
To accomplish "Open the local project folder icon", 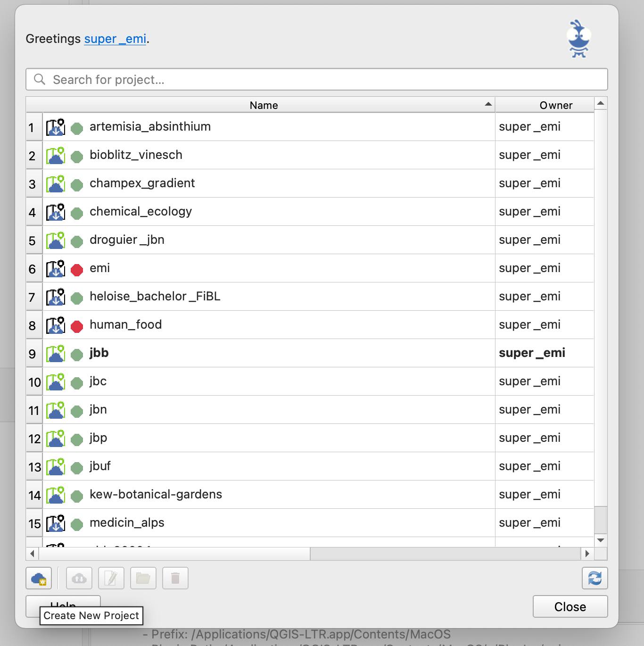I will pyautogui.click(x=143, y=578).
